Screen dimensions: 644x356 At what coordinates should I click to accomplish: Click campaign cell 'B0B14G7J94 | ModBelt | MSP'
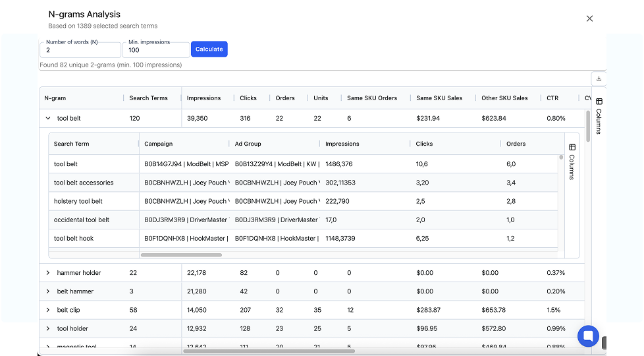[186, 164]
